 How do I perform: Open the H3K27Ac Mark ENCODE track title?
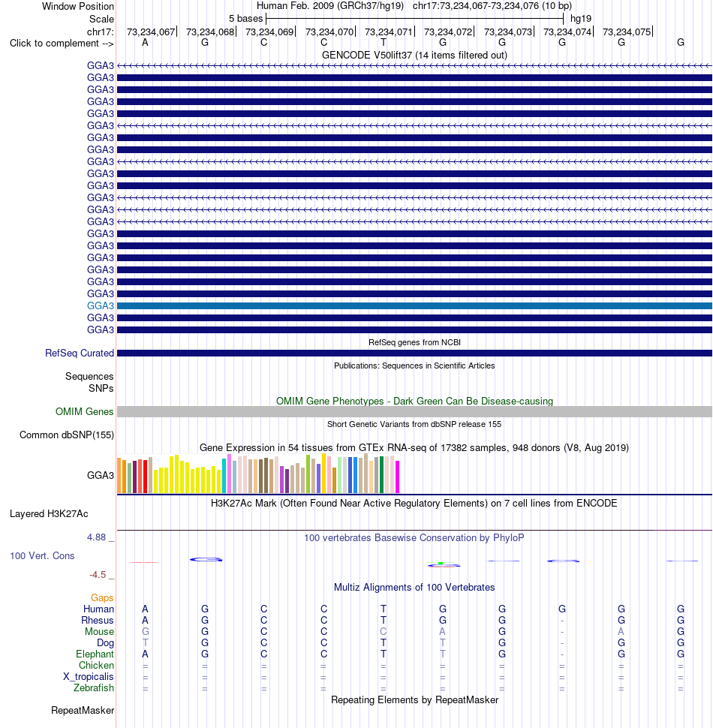pos(414,504)
